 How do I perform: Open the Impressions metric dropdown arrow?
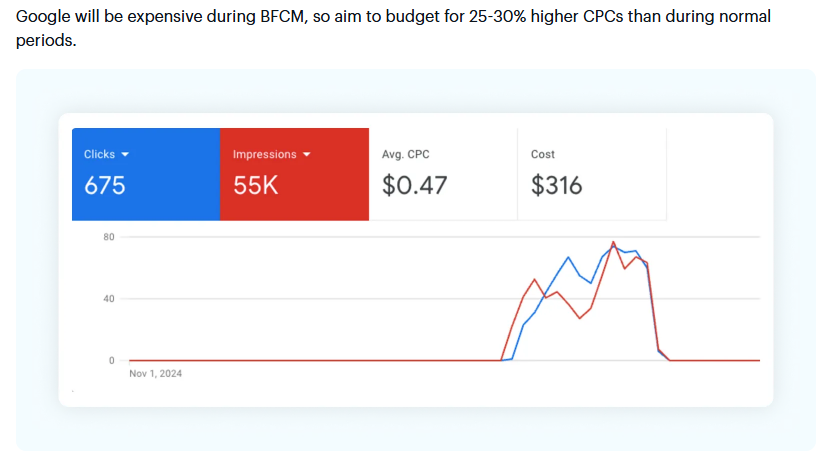[x=307, y=155]
